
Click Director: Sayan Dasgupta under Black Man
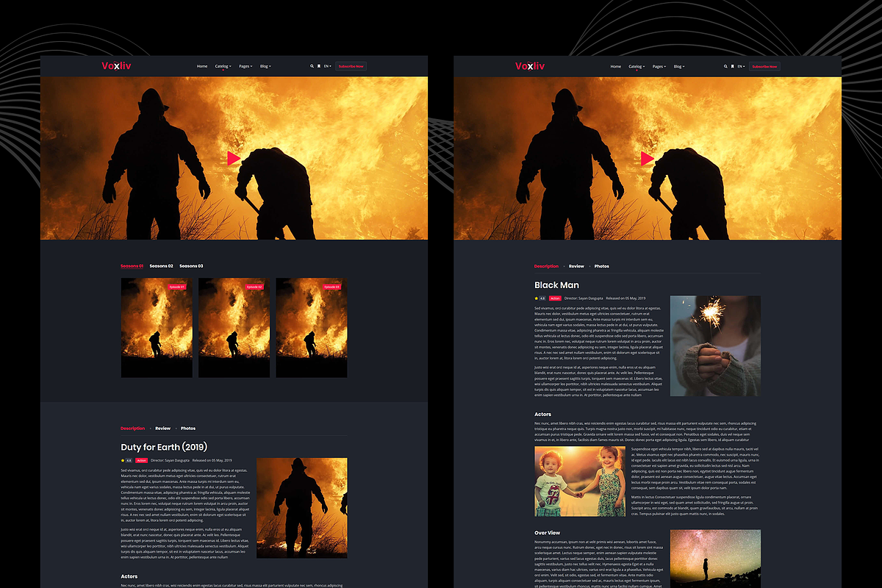tap(584, 298)
